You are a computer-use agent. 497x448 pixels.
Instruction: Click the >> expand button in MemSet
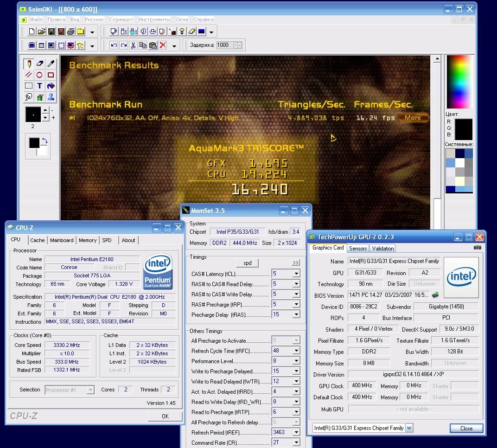[296, 263]
